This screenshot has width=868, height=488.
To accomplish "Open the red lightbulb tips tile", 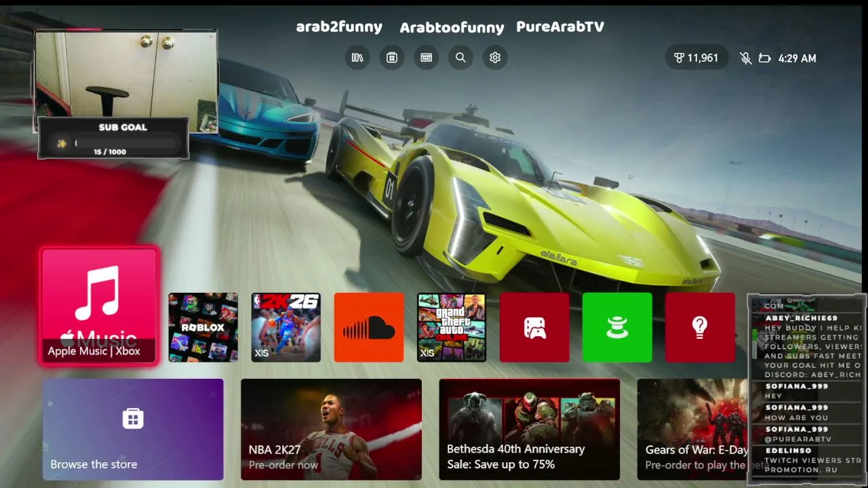I will pos(700,327).
